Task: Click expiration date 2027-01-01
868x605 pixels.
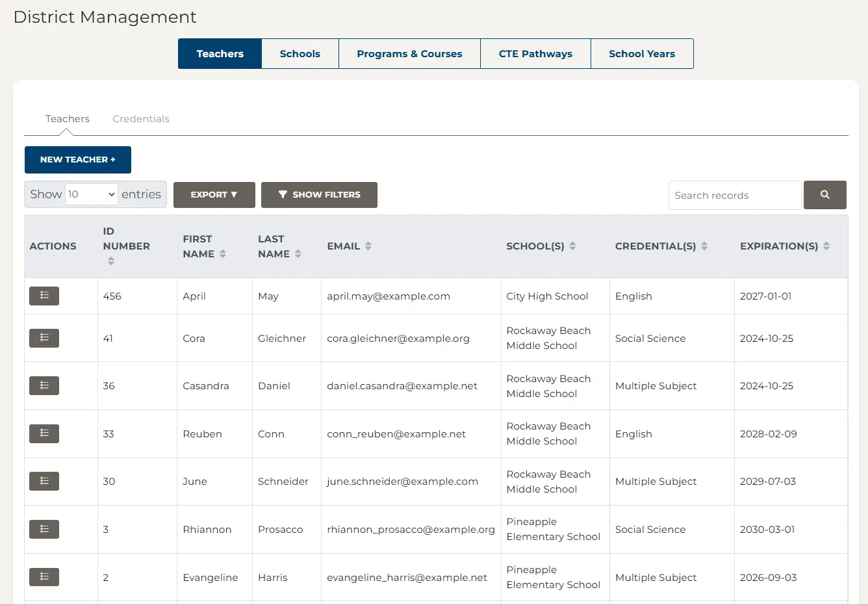Action: [765, 296]
